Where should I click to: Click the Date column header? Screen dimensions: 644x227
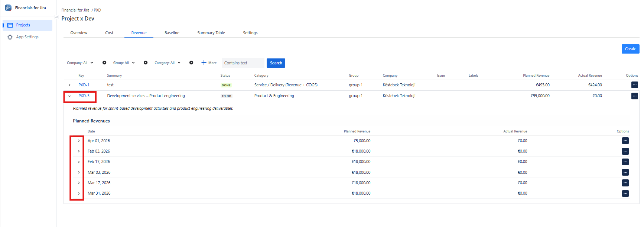click(91, 131)
